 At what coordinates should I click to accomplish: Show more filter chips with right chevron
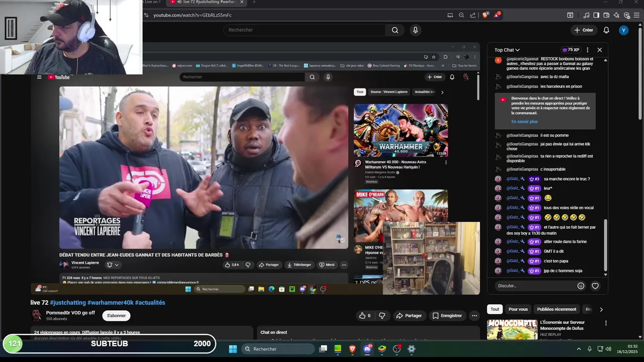pos(601,309)
